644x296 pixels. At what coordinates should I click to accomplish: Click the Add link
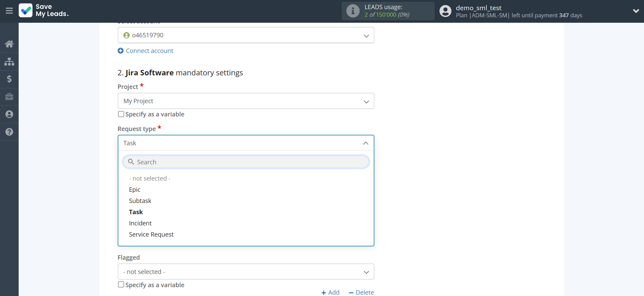331,292
